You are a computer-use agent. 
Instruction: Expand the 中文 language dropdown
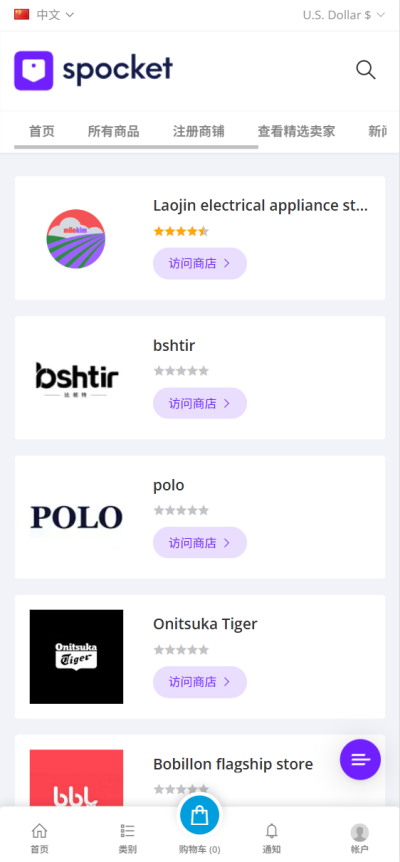click(55, 15)
